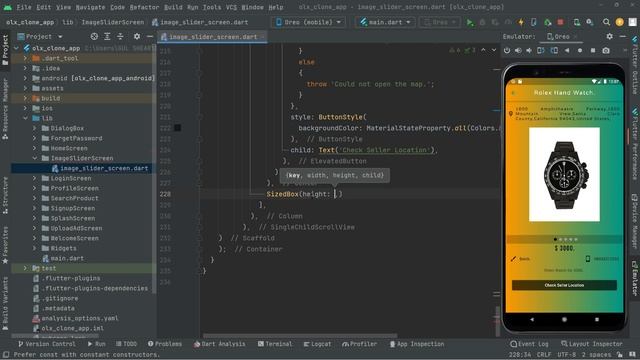Take emulator screenshot camera icon
Image resolution: width=640 pixels, height=360 pixels.
tap(606, 51)
